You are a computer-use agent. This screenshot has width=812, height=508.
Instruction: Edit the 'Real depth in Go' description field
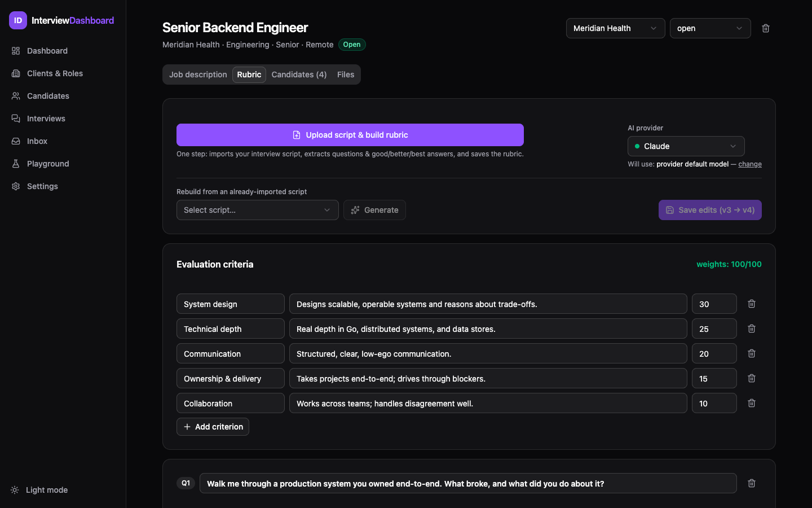488,329
